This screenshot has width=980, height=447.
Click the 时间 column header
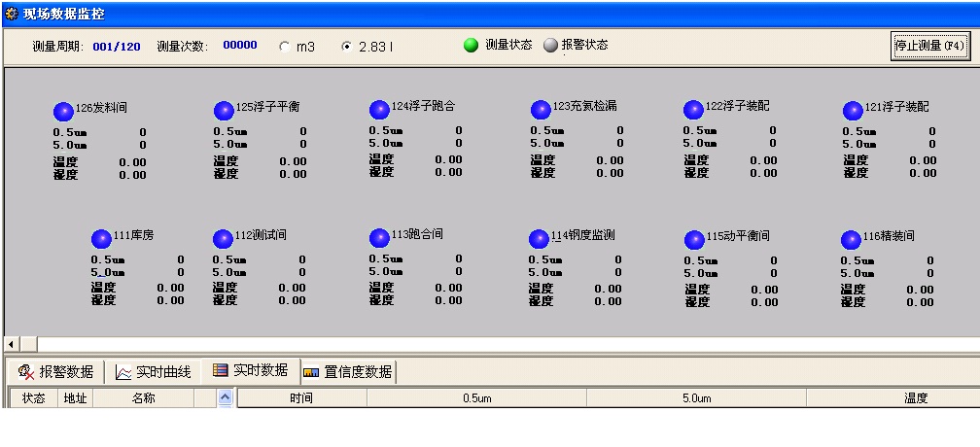coord(301,398)
